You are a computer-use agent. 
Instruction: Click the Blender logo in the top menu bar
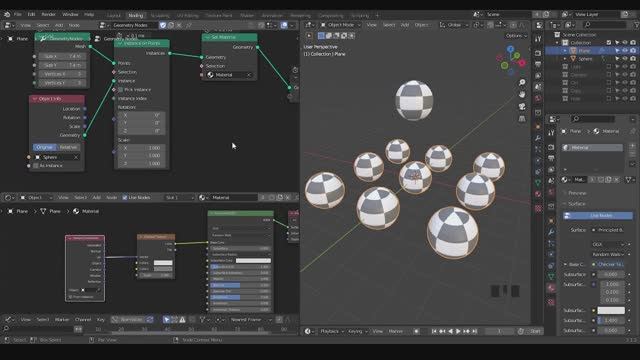tap(7, 14)
